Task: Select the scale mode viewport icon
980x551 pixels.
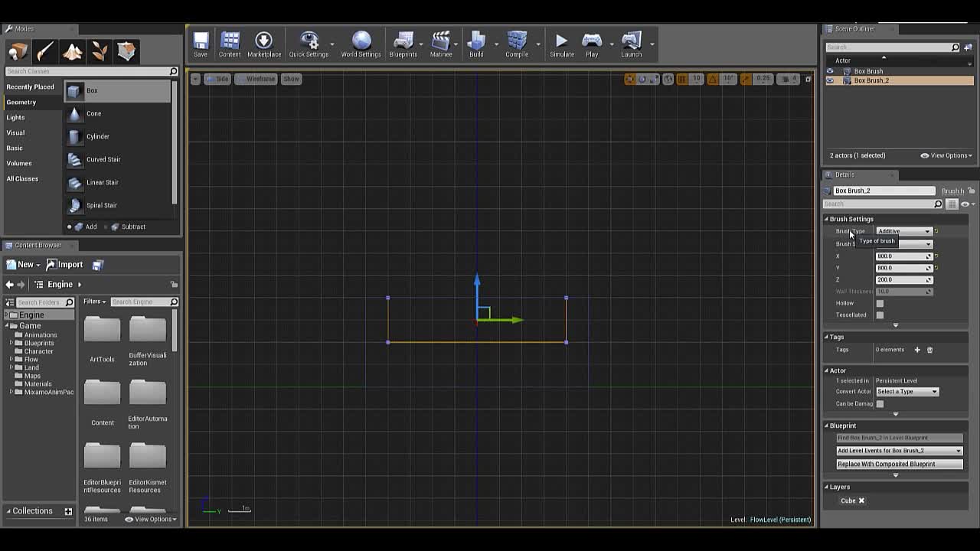Action: pyautogui.click(x=654, y=79)
